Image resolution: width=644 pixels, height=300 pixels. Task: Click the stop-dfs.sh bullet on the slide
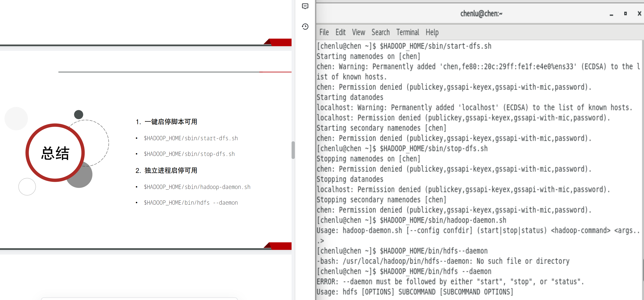coord(189,154)
